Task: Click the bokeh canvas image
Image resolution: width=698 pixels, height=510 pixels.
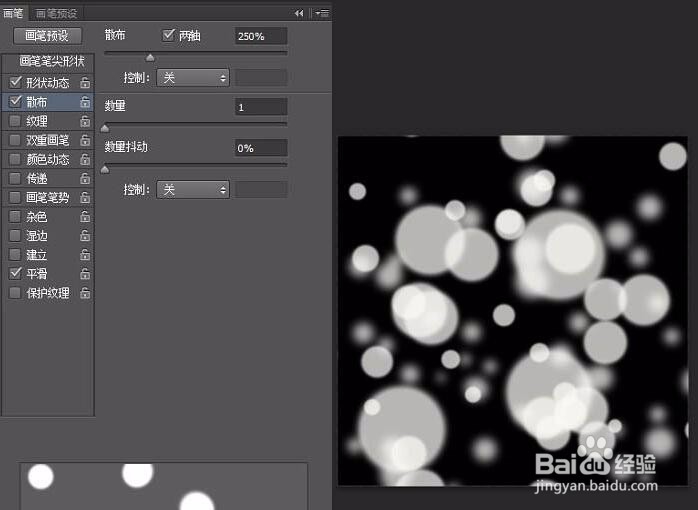Action: [513, 311]
